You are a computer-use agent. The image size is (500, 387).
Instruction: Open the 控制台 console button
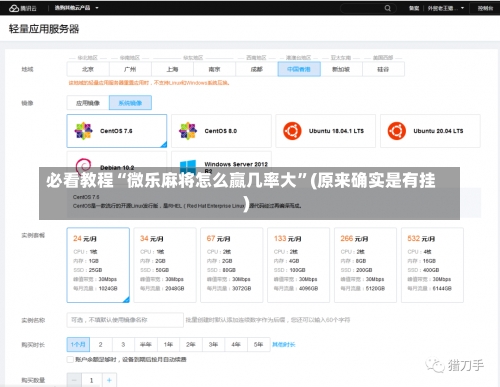[x=485, y=8]
